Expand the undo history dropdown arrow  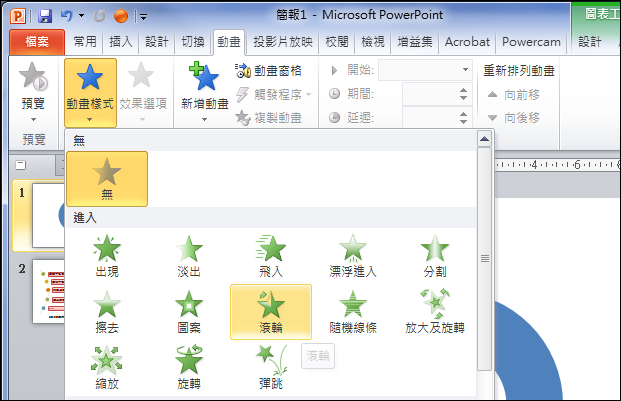81,16
